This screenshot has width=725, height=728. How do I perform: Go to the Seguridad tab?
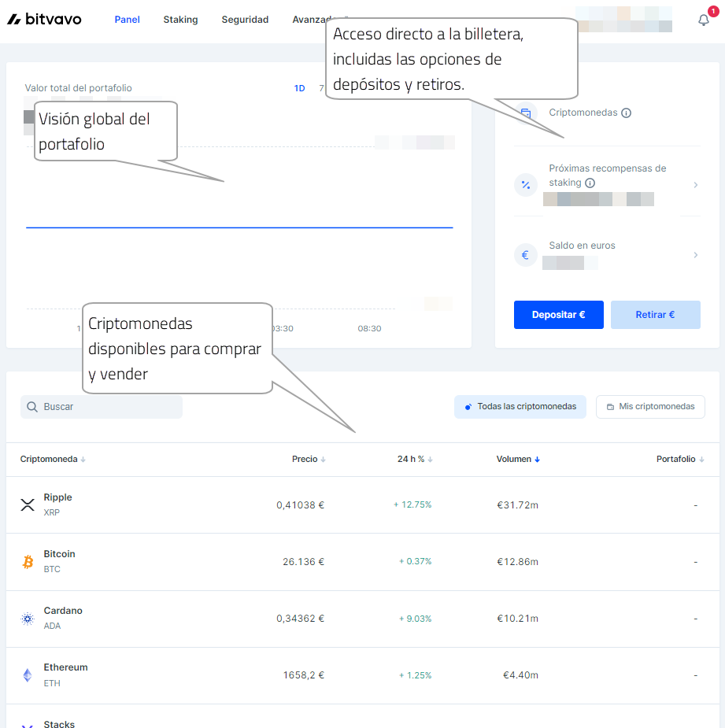point(245,20)
